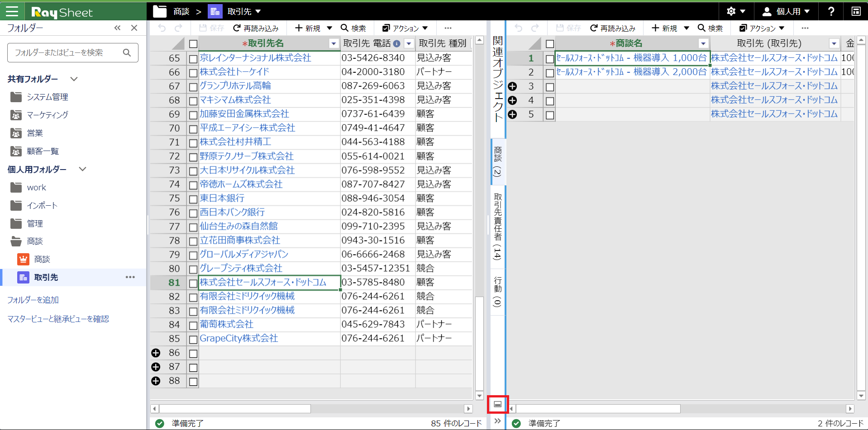Switch to the 行動 (0) related tab
This screenshot has width=868, height=430.
click(x=498, y=292)
